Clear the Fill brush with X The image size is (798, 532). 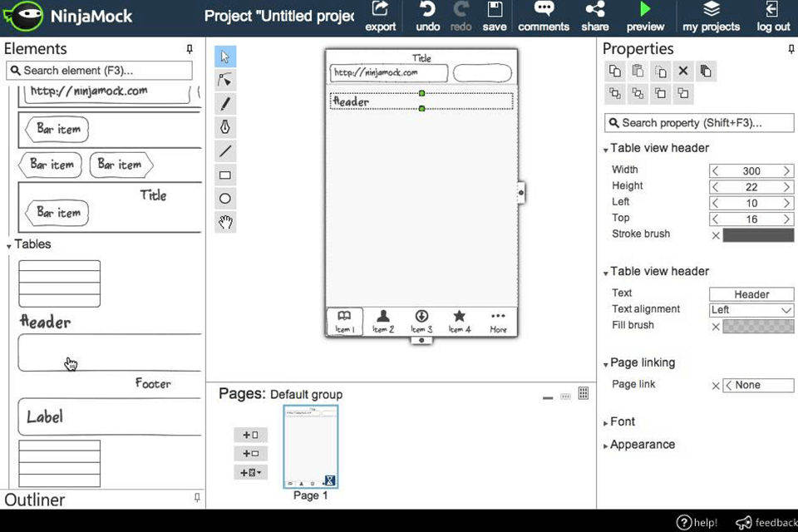716,327
